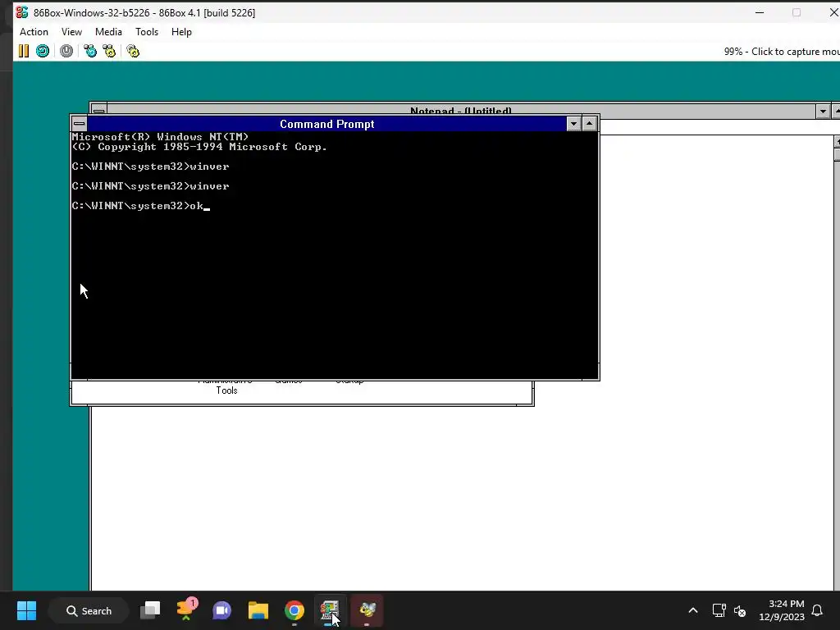Open the Tools menu

pyautogui.click(x=147, y=32)
